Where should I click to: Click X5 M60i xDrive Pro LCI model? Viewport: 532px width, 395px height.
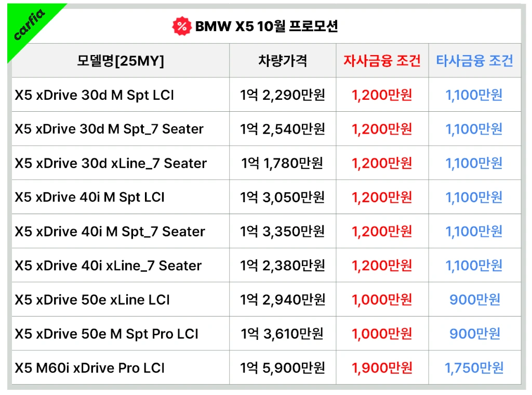pos(89,368)
